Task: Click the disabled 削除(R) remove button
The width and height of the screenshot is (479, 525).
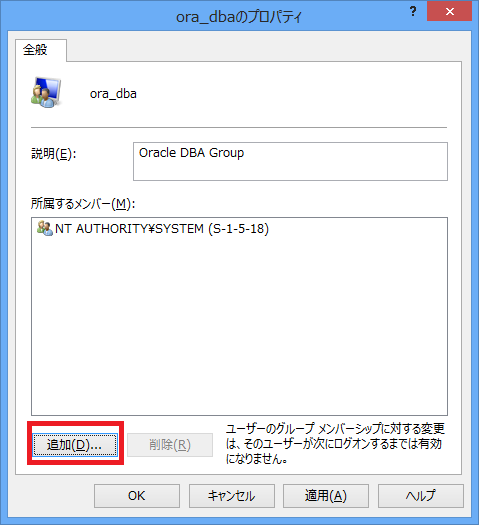Action: [170, 445]
